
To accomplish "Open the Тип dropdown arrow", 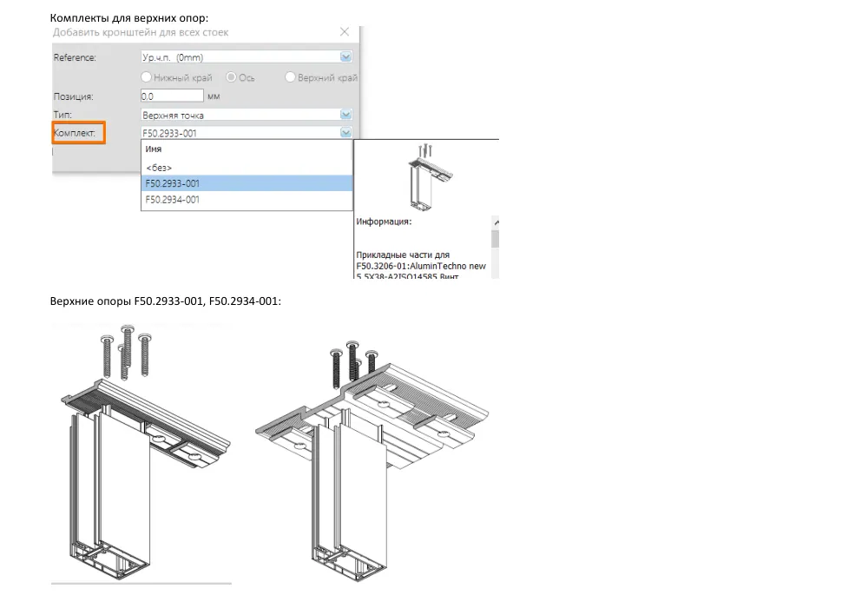I will tap(346, 114).
